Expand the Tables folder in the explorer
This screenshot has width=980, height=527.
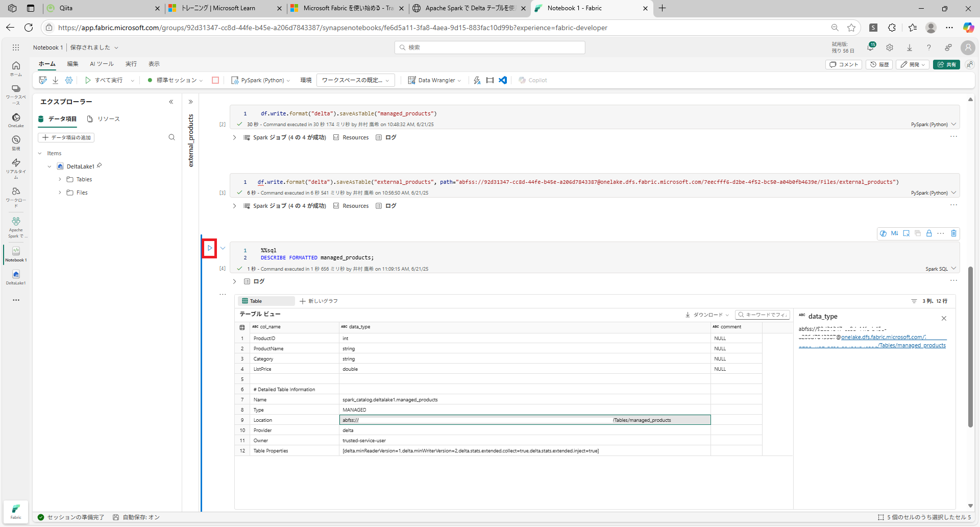pos(60,179)
